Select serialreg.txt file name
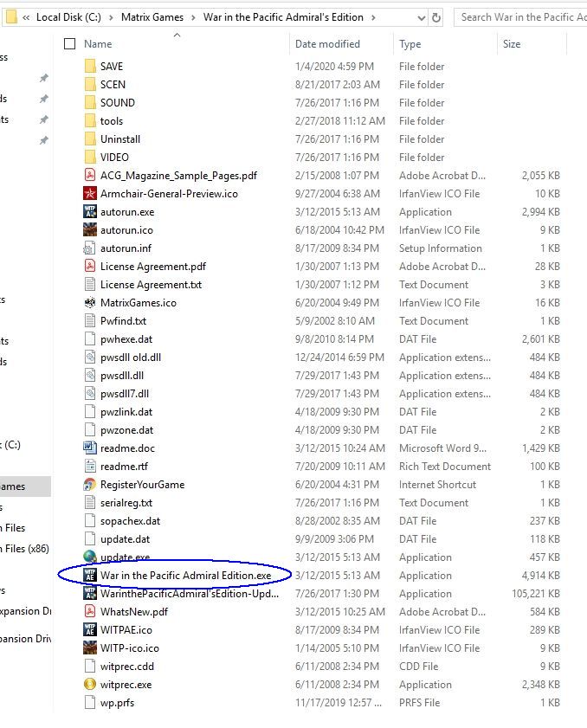 (126, 502)
